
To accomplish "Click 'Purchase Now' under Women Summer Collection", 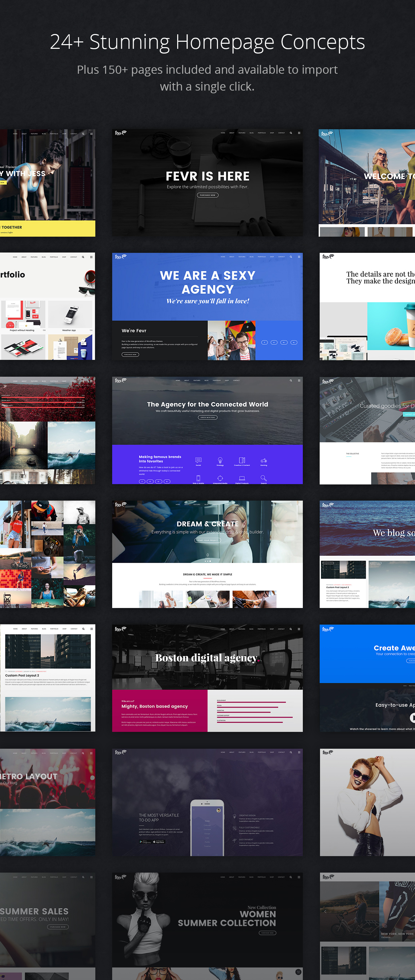I will click(x=267, y=933).
